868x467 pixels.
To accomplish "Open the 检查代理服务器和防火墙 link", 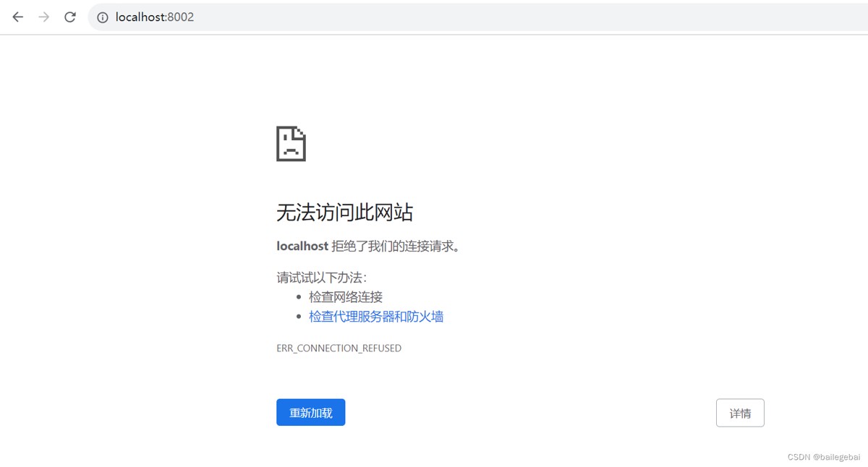I will coord(375,317).
